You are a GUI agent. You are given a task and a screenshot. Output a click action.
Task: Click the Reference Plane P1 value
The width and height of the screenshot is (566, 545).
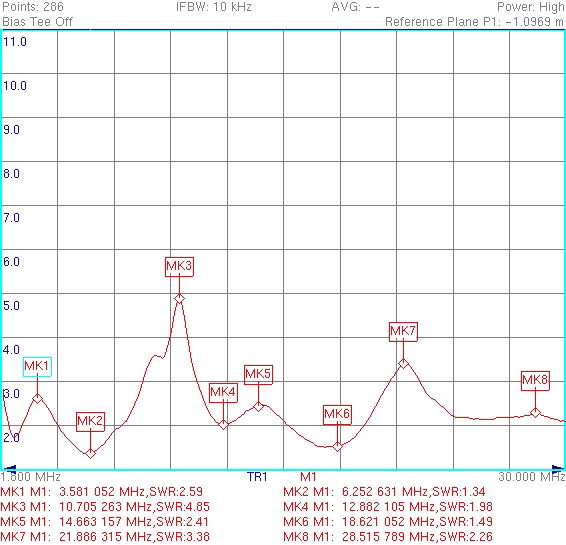[474, 22]
